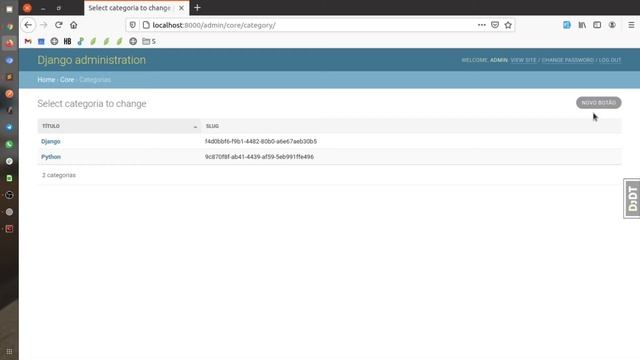Screen dimensions: 640x360
Task: Open Telegram from the dock
Action: 9,127
